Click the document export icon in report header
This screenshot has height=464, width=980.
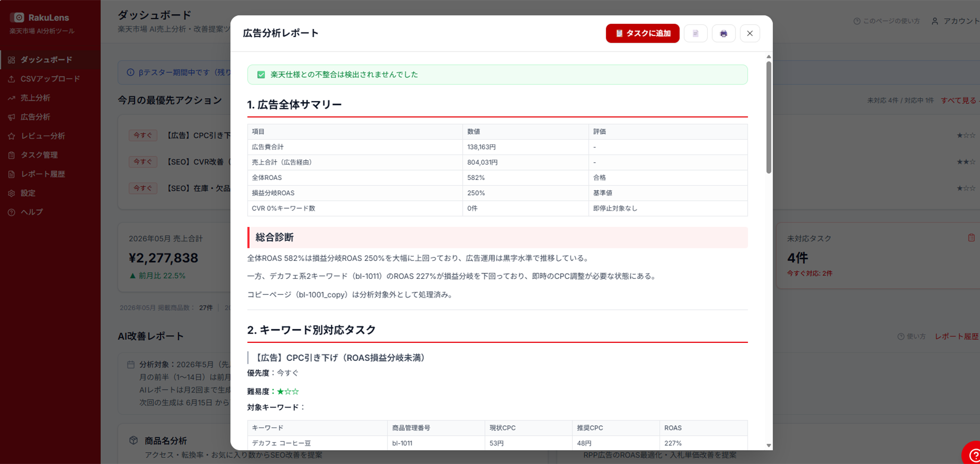[695, 34]
